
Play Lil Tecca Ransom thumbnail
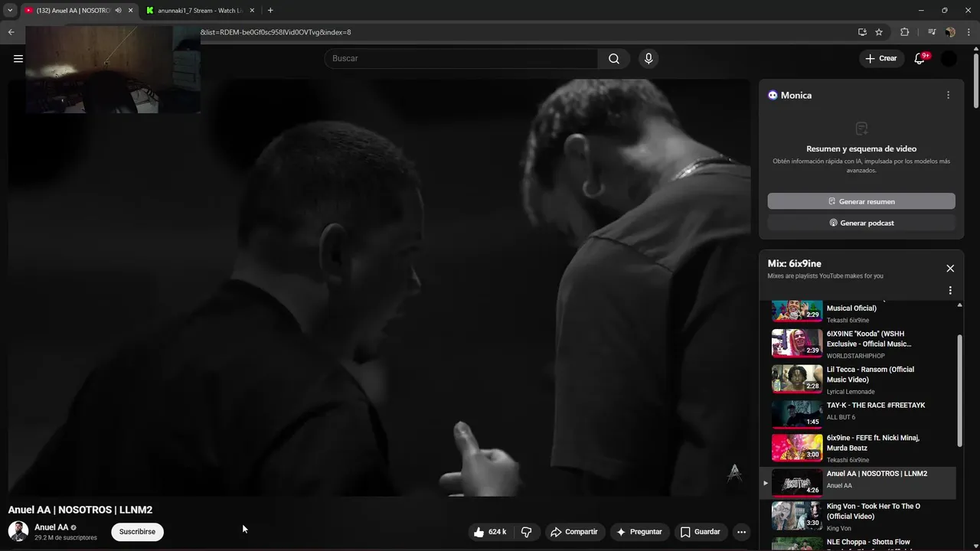(796, 378)
